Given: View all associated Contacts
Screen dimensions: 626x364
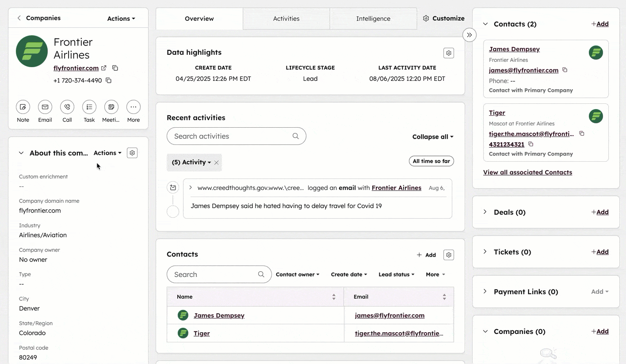Looking at the screenshot, I should (527, 172).
